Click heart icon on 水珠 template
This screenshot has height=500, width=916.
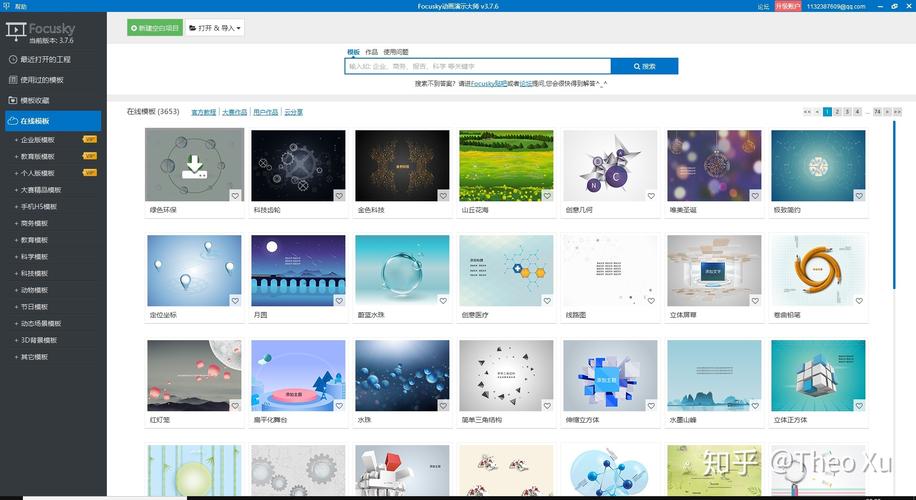[443, 406]
